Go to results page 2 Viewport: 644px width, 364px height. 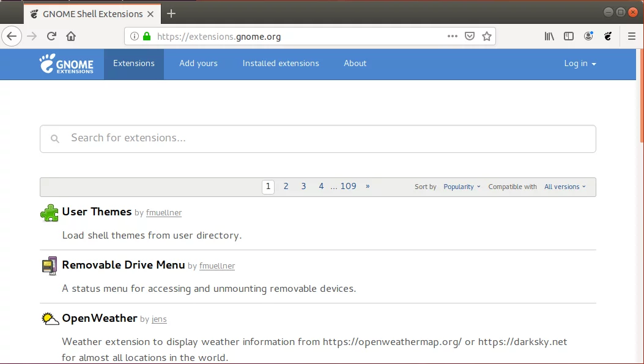286,186
